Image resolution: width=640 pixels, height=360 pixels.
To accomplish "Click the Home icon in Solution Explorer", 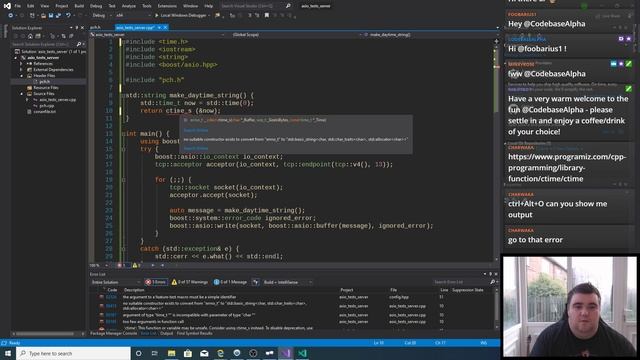I will click(30, 36).
